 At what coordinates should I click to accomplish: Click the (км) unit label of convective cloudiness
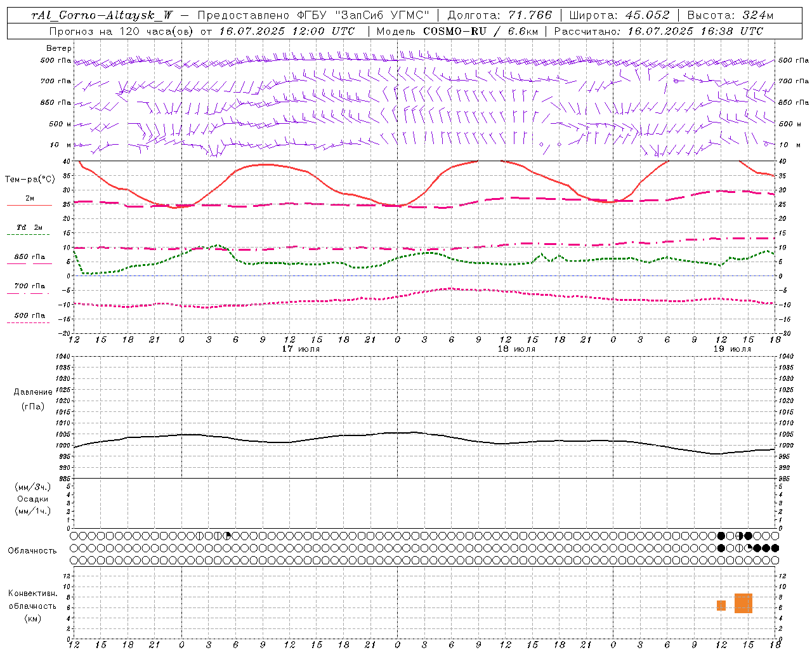coord(32,618)
